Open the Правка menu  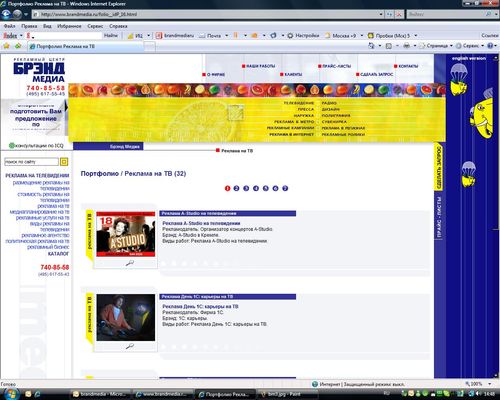29,26
